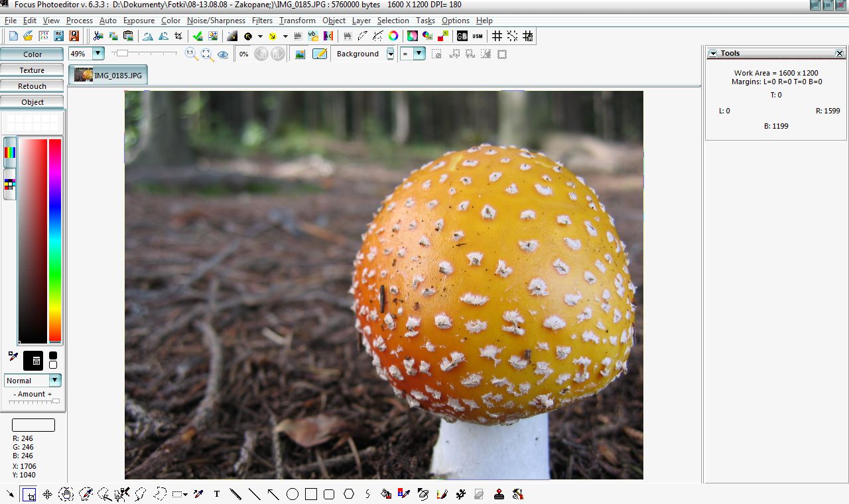
Task: Click the zoom slider handle
Action: (x=122, y=53)
